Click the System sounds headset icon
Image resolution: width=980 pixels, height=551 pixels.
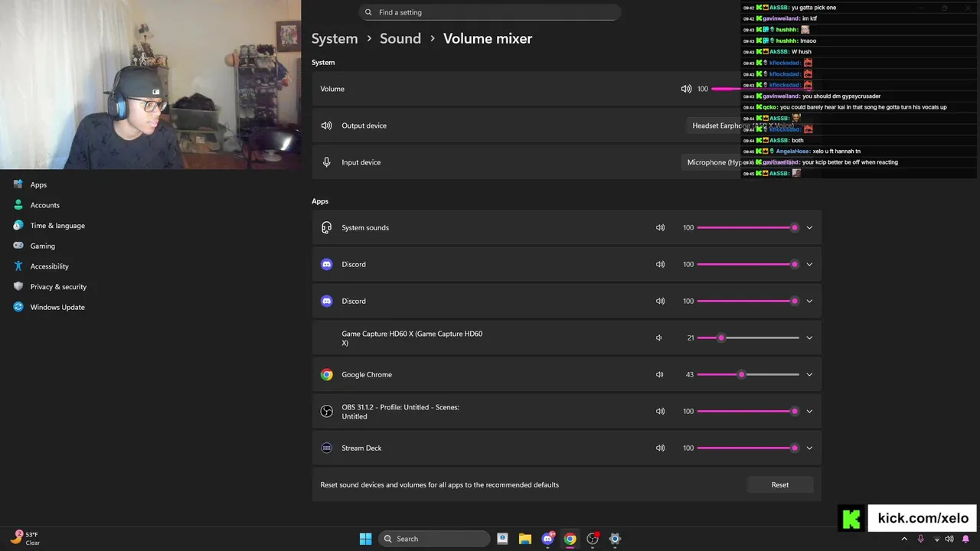327,227
